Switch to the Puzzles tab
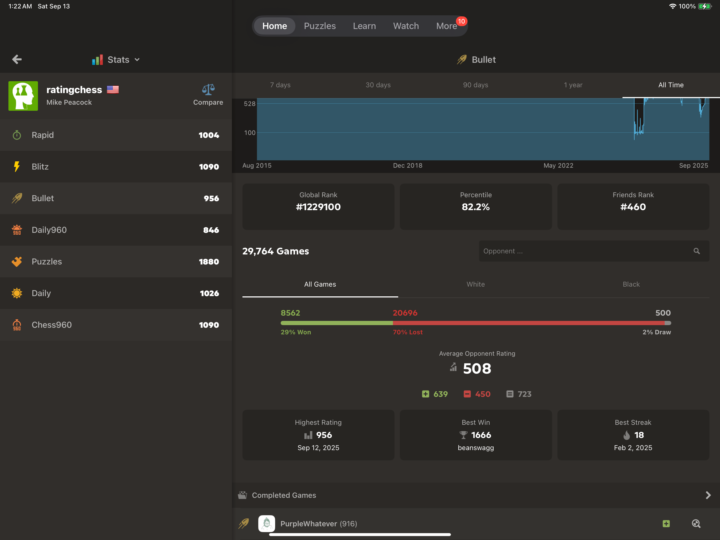The image size is (720, 540). click(320, 26)
